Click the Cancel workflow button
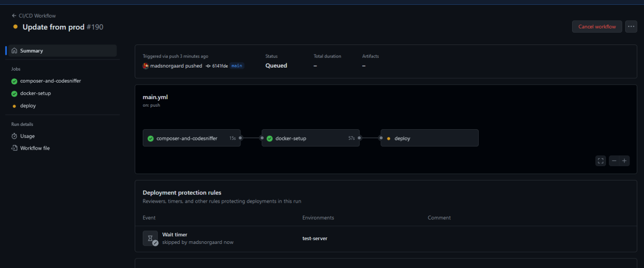 click(597, 26)
